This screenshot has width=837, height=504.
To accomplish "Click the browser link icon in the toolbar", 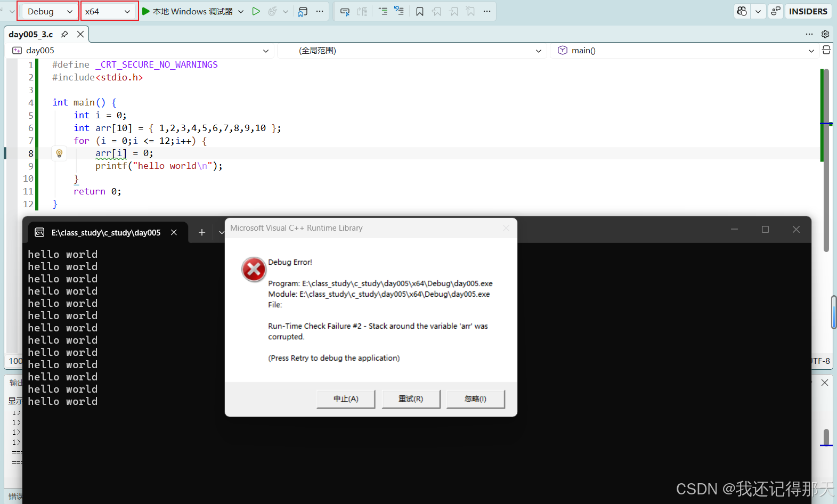I will (x=303, y=11).
